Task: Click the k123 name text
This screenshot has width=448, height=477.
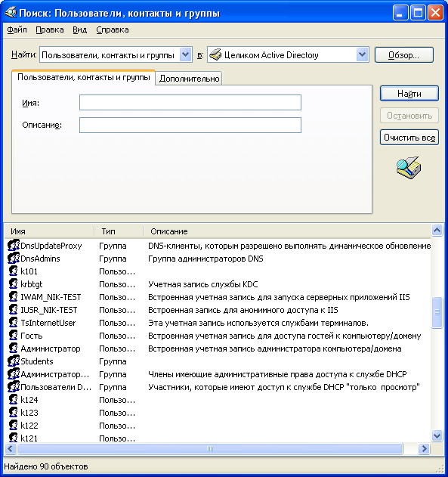Action: pos(29,413)
